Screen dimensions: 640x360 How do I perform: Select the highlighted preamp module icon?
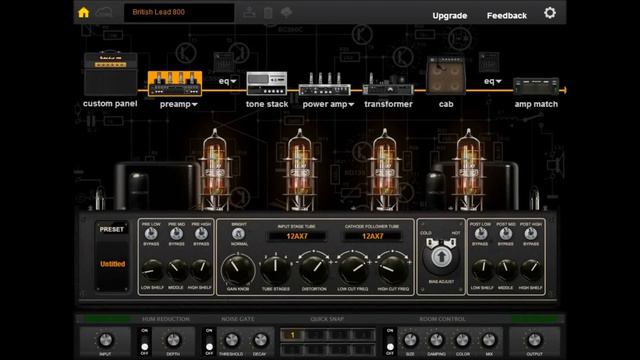175,84
